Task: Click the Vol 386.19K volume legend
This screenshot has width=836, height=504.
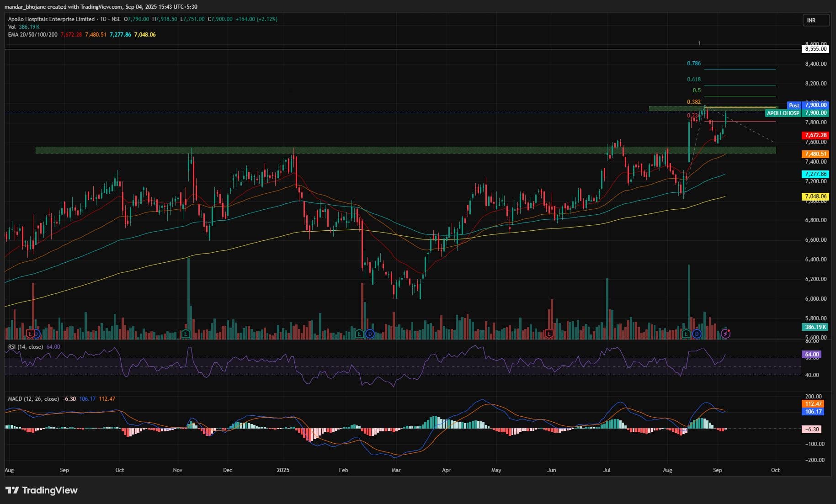Action: coord(24,27)
